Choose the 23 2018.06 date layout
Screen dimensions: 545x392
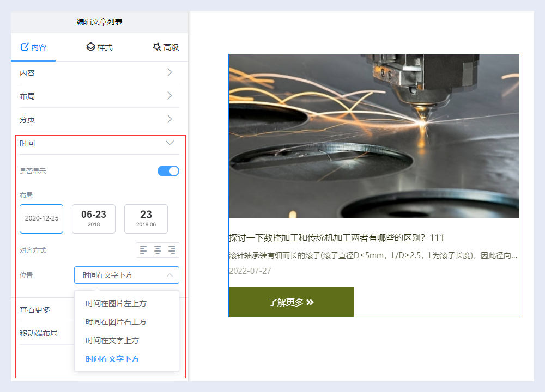tap(146, 218)
